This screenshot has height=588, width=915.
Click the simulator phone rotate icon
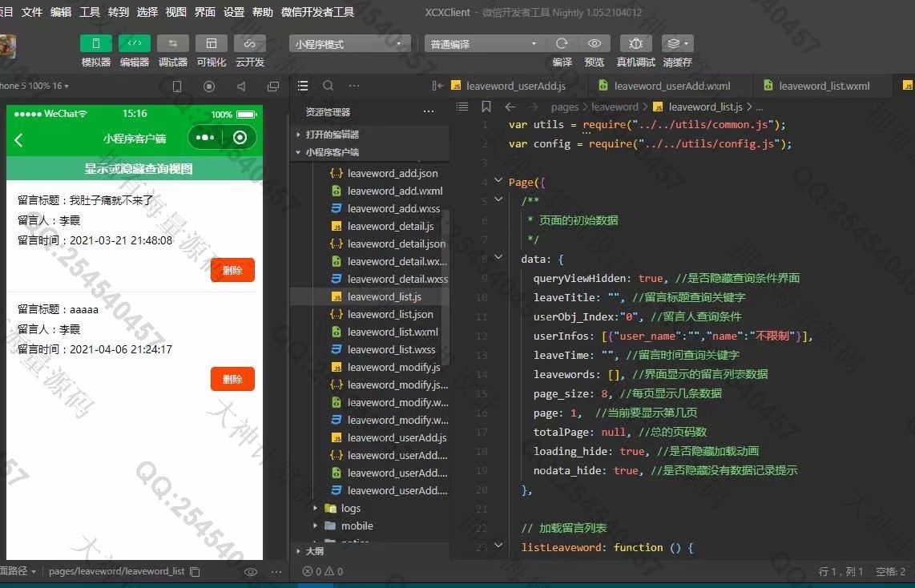pyautogui.click(x=177, y=87)
